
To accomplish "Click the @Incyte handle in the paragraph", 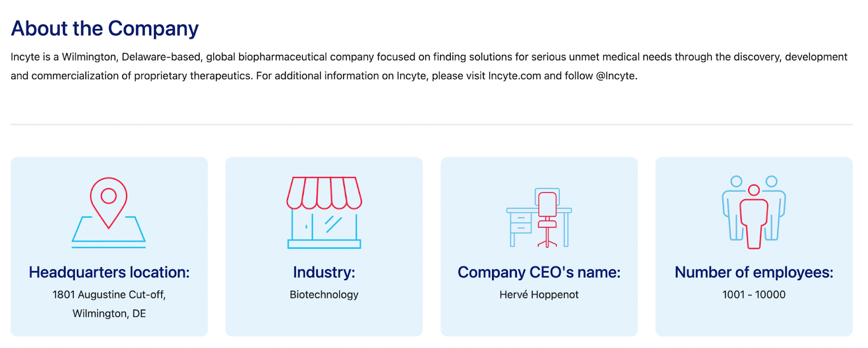I will pyautogui.click(x=616, y=76).
